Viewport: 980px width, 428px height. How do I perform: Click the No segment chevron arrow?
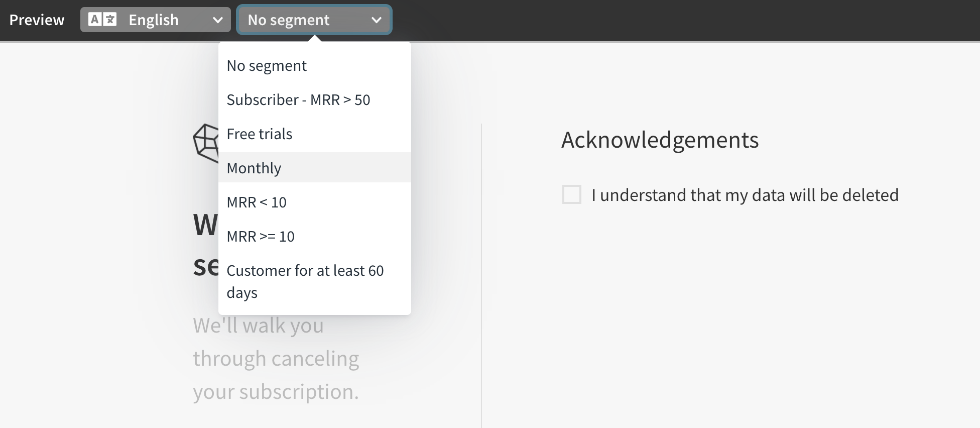376,20
